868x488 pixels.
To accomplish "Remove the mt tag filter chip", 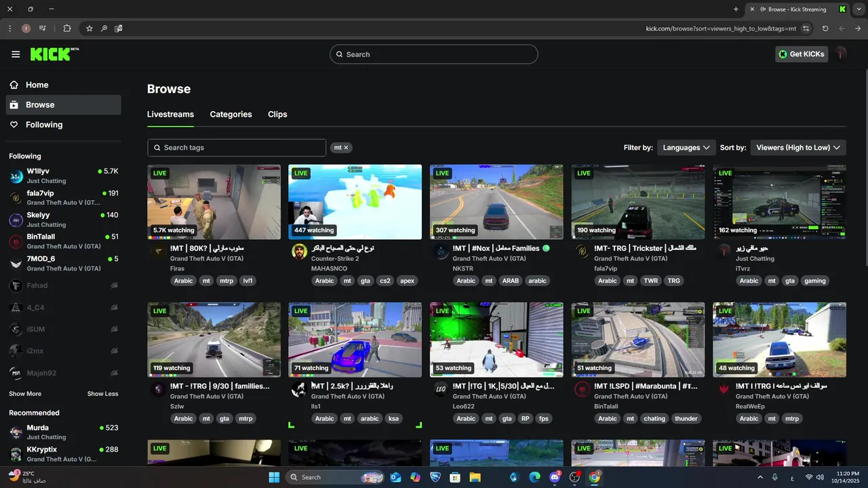I will (x=346, y=147).
